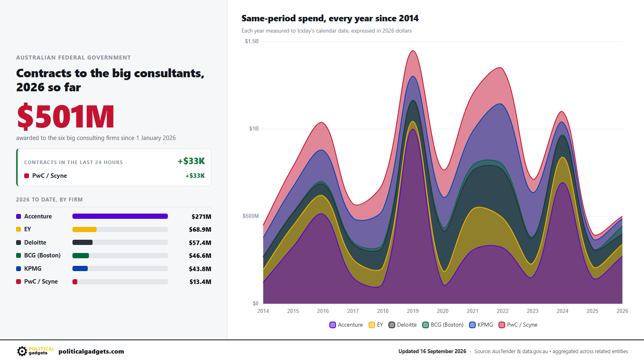This screenshot has height=362, width=644.
Task: Select the $46.6M BCG value
Action: tap(200, 256)
